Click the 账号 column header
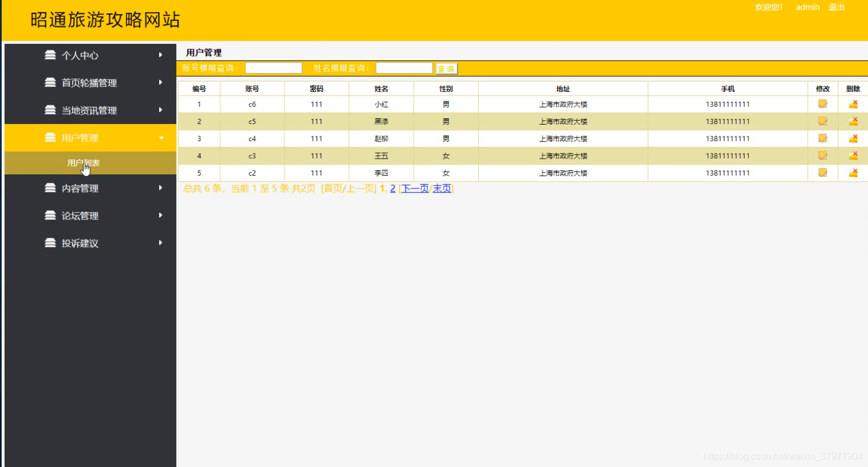 coord(252,89)
